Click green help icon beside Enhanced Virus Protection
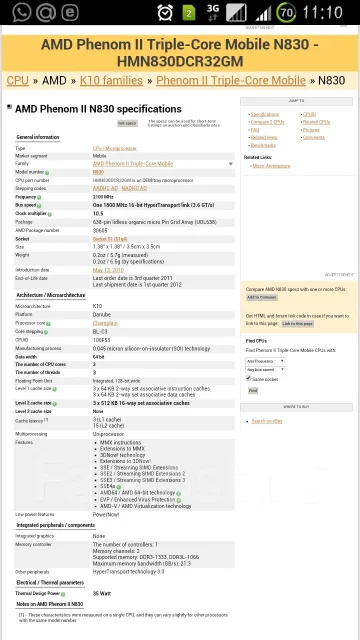The width and height of the screenshot is (360, 640). [x=179, y=500]
